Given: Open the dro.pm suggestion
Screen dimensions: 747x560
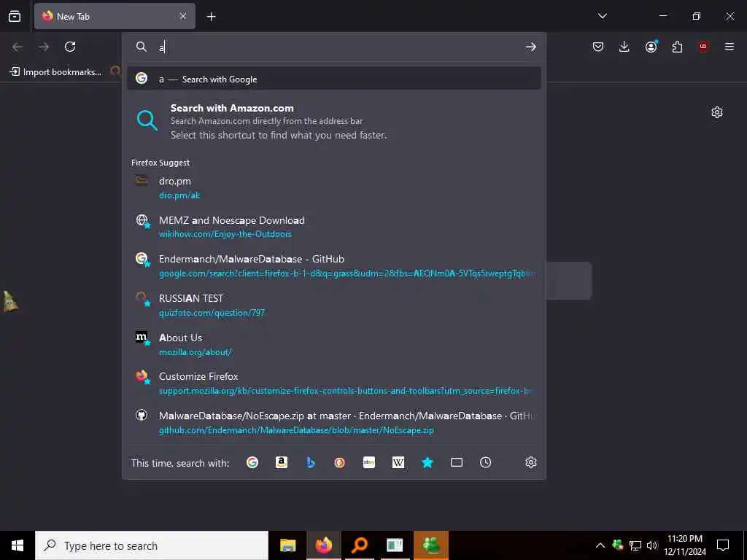Looking at the screenshot, I should [334, 187].
